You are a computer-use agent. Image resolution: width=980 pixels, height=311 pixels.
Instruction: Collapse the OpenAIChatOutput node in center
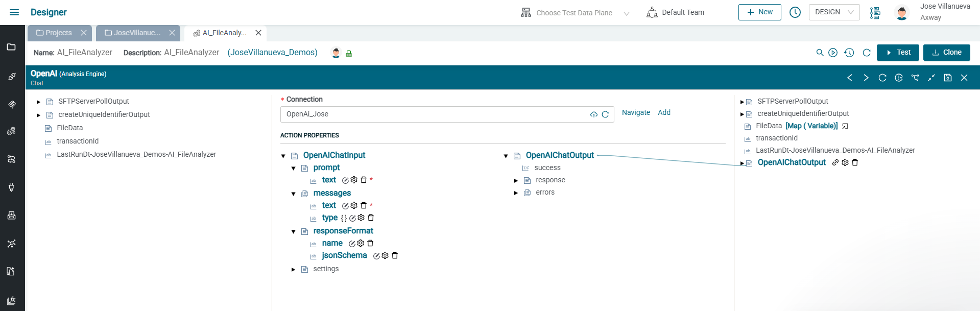(x=506, y=156)
